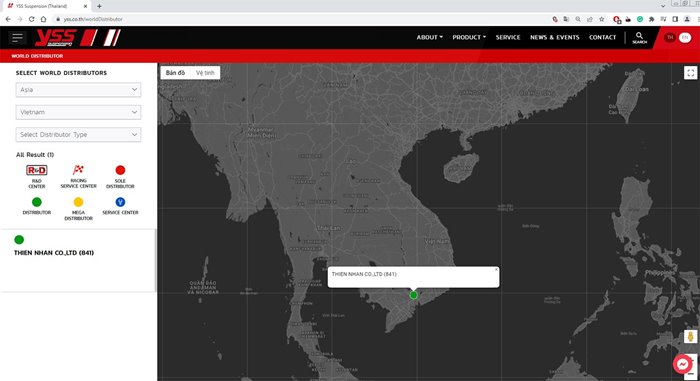This screenshot has width=700, height=381.
Task: Toggle fullscreen map view
Action: tap(690, 73)
